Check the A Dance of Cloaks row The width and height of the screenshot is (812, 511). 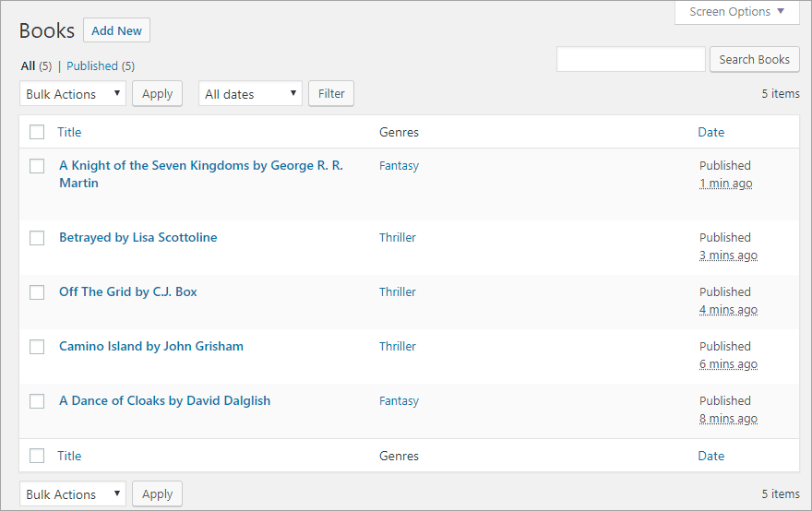point(37,401)
